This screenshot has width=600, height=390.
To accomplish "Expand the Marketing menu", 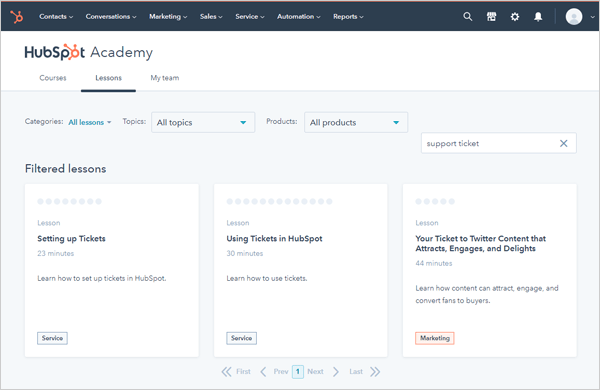I will (168, 16).
